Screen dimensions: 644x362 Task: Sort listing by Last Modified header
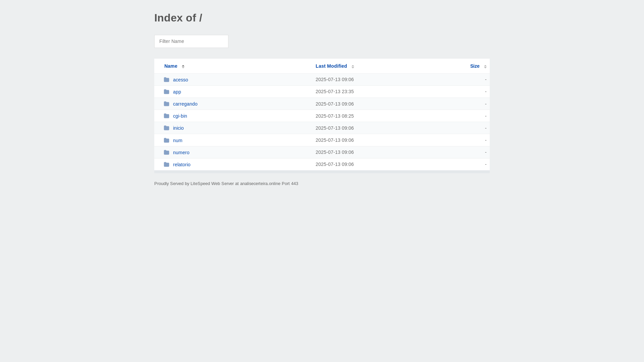pyautogui.click(x=331, y=66)
